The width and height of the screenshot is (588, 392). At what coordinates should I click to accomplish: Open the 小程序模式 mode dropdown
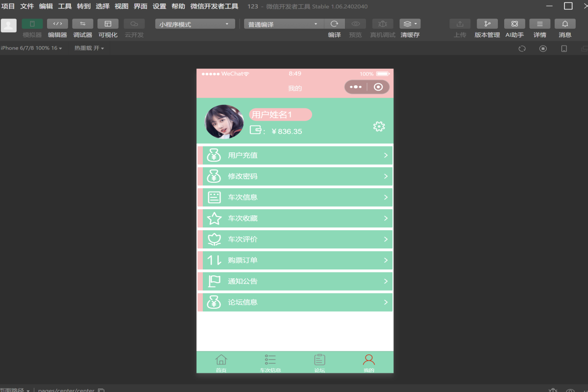coord(195,24)
